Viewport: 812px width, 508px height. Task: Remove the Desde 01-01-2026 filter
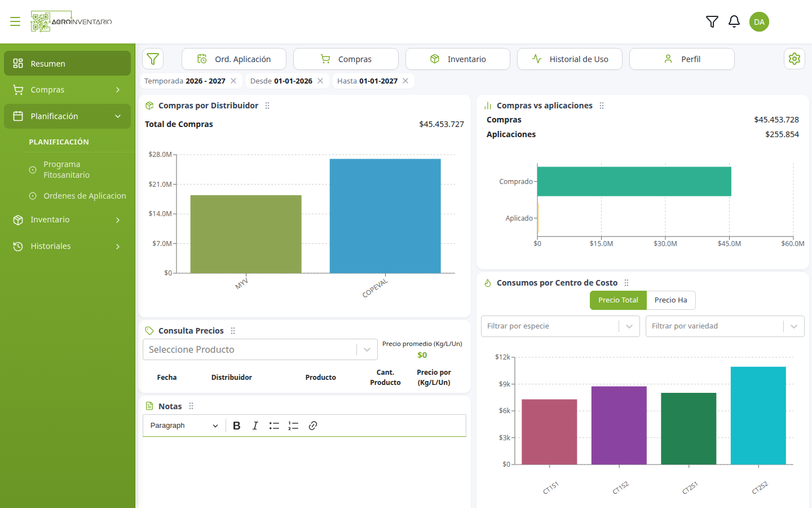point(320,81)
